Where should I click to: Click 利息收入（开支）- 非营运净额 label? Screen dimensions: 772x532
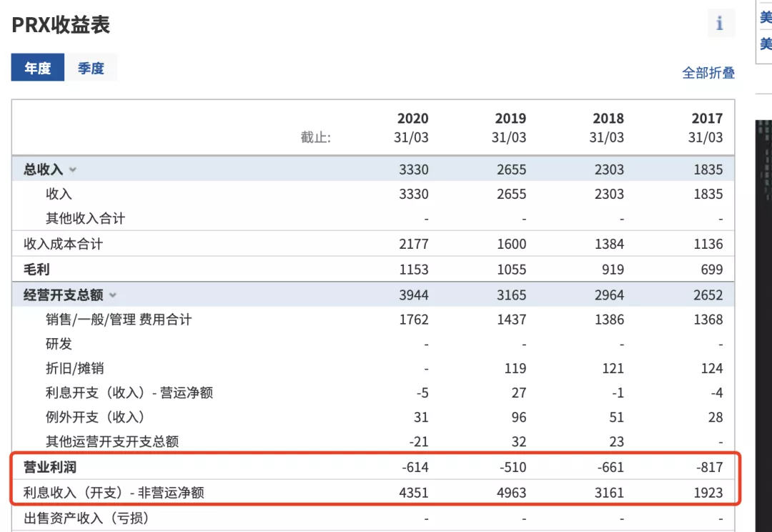114,493
